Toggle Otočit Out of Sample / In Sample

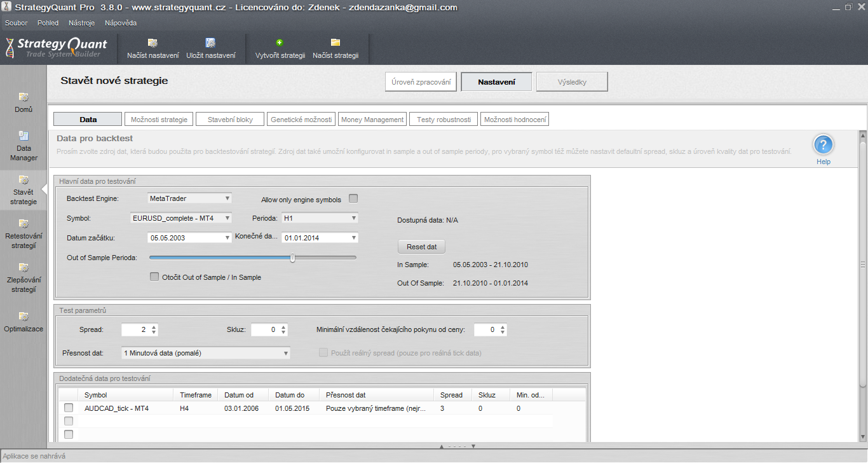(x=154, y=277)
